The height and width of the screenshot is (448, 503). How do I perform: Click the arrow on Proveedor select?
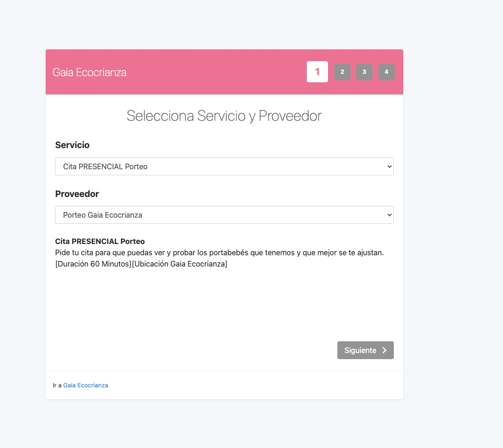coord(389,215)
